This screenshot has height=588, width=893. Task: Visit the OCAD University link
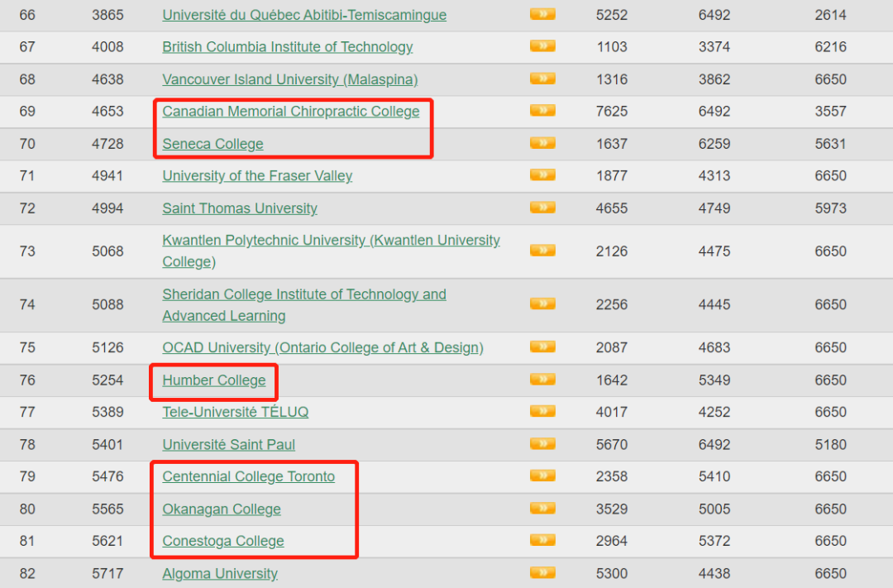click(x=323, y=347)
